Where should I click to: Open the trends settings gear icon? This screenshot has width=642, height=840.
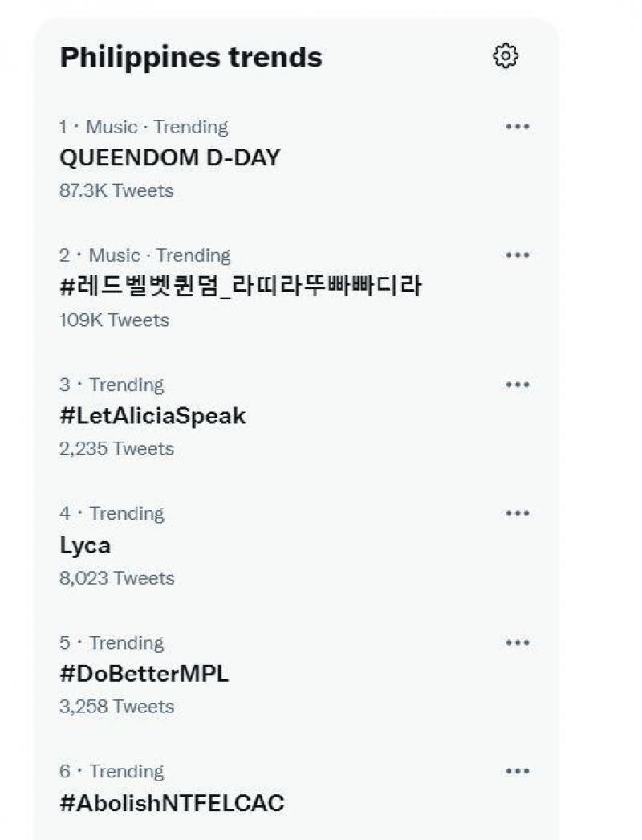(505, 56)
